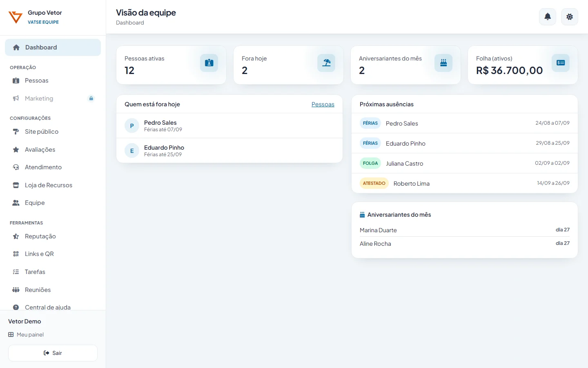Click Marina Duarte birthday row
The image size is (588, 368).
tap(465, 230)
